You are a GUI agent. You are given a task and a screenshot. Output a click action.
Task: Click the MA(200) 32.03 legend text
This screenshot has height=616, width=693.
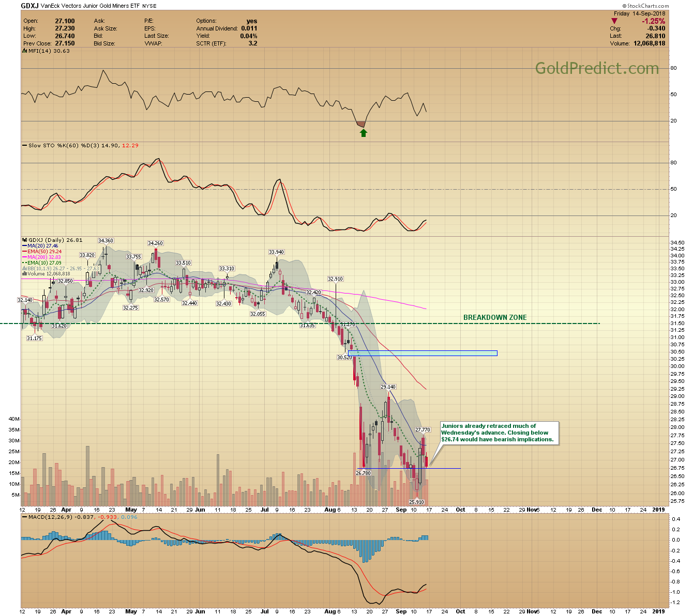[x=44, y=257]
